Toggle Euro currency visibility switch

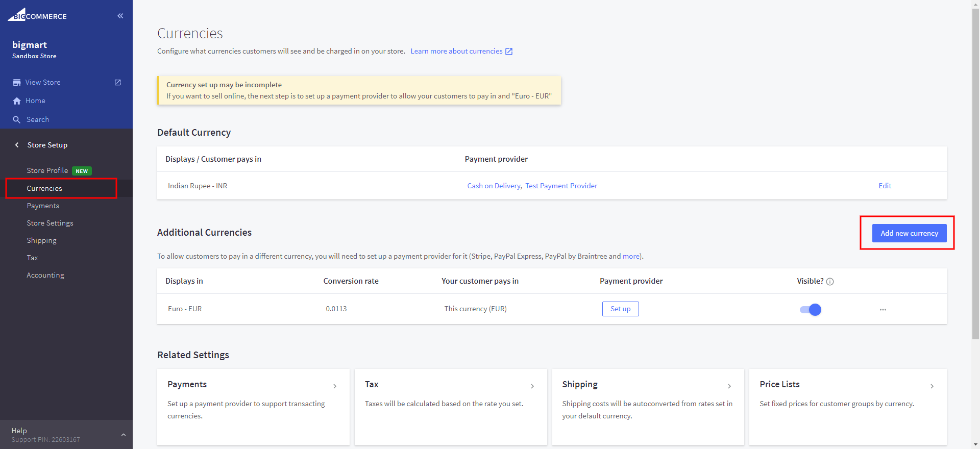[810, 310]
